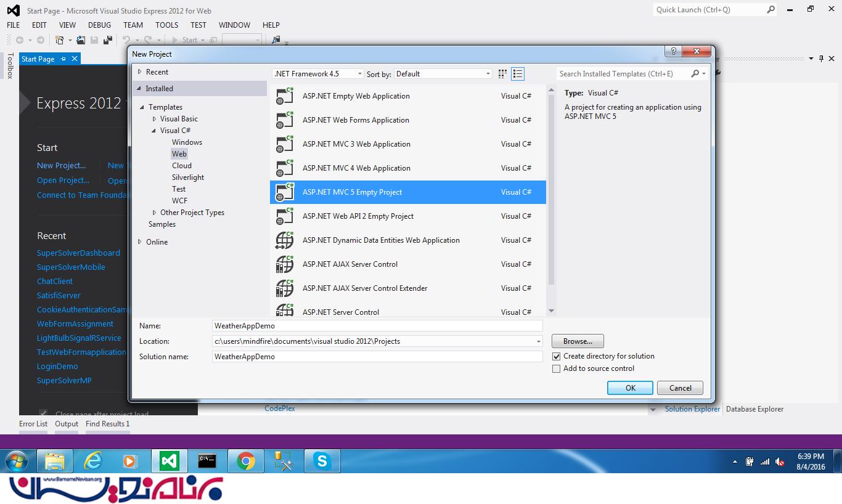Click the Browse... button

pyautogui.click(x=578, y=341)
